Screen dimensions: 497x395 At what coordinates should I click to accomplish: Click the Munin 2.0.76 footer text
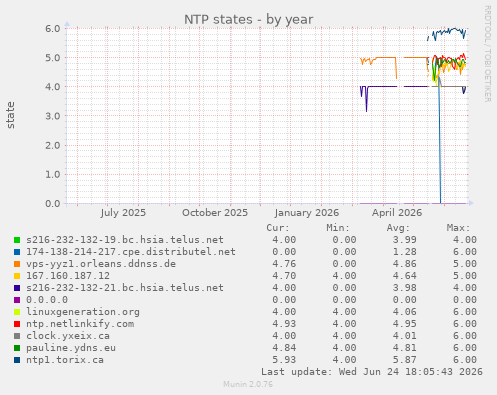click(248, 384)
